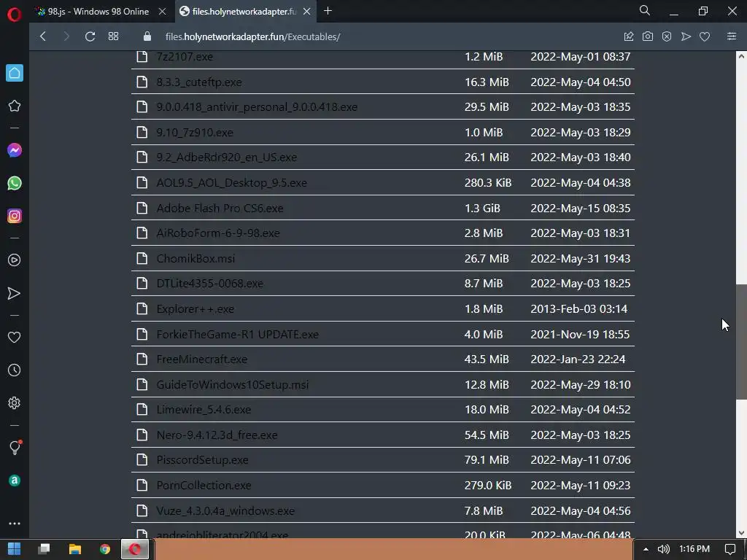The height and width of the screenshot is (560, 747).
Task: Open the Easy Setup menu icon
Action: pyautogui.click(x=732, y=36)
